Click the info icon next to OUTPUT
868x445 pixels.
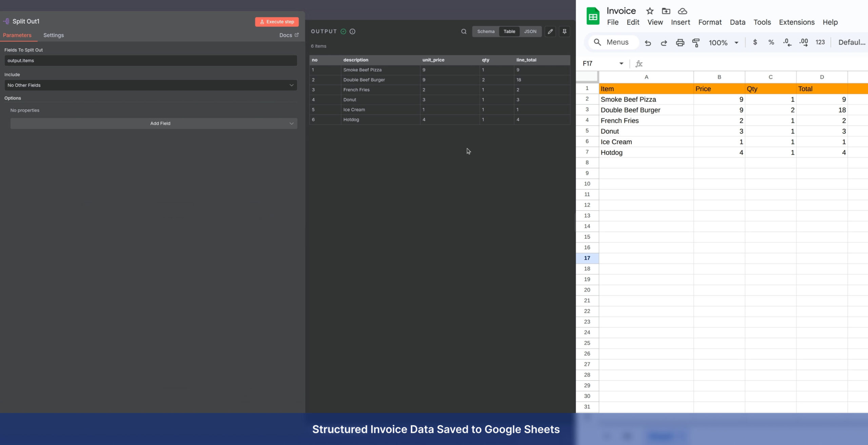click(352, 32)
